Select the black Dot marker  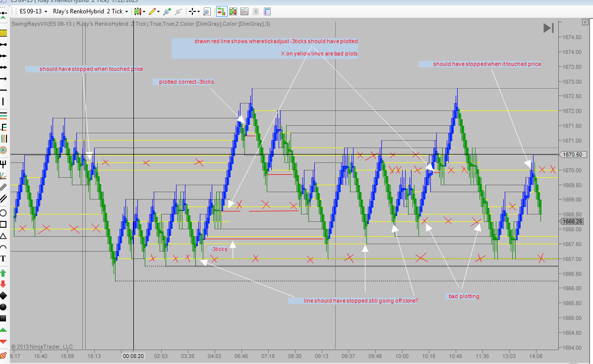(3, 307)
